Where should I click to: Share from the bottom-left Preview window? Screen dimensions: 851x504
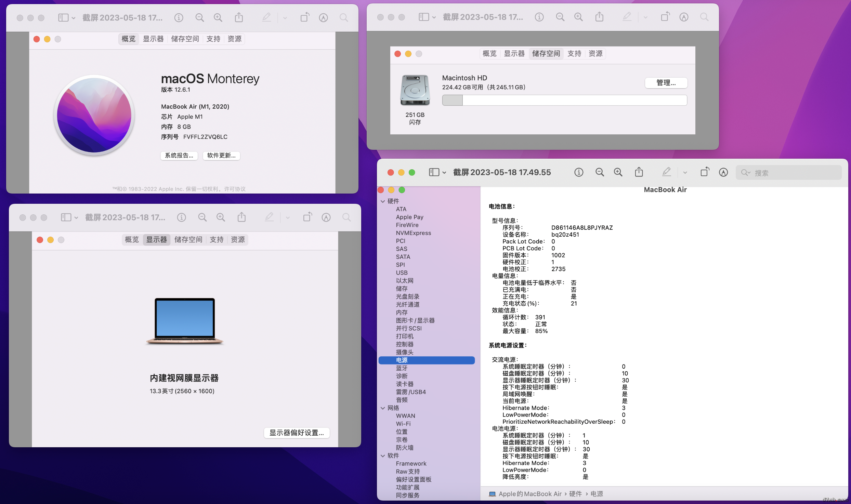coord(241,217)
